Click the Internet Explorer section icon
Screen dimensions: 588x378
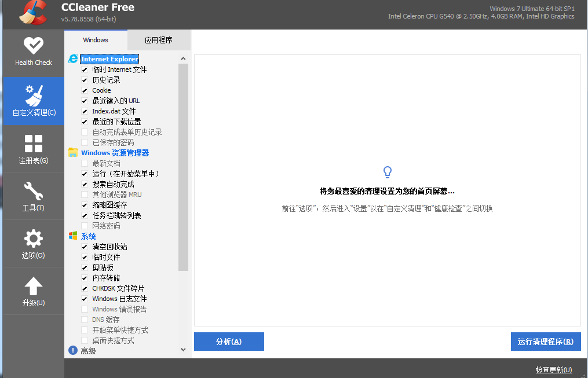click(x=73, y=58)
